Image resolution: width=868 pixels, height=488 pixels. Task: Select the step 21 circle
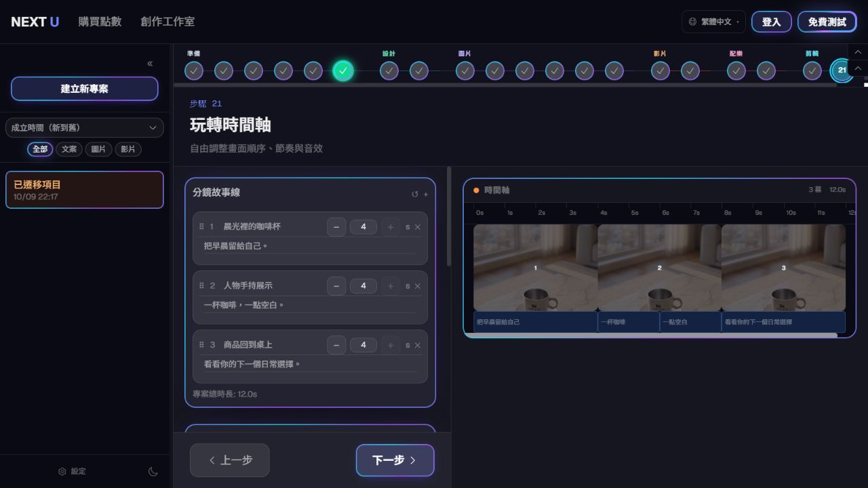point(842,70)
